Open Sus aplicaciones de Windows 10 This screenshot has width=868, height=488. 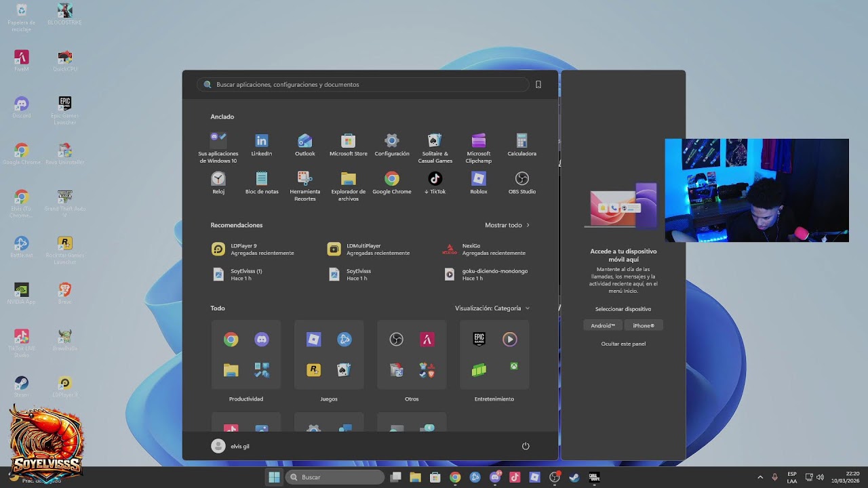(218, 148)
